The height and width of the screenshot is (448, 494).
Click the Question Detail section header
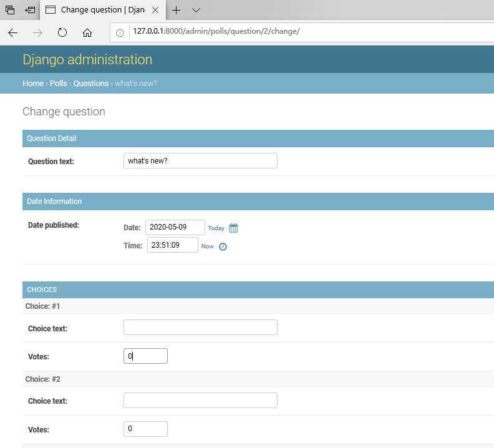[258, 139]
